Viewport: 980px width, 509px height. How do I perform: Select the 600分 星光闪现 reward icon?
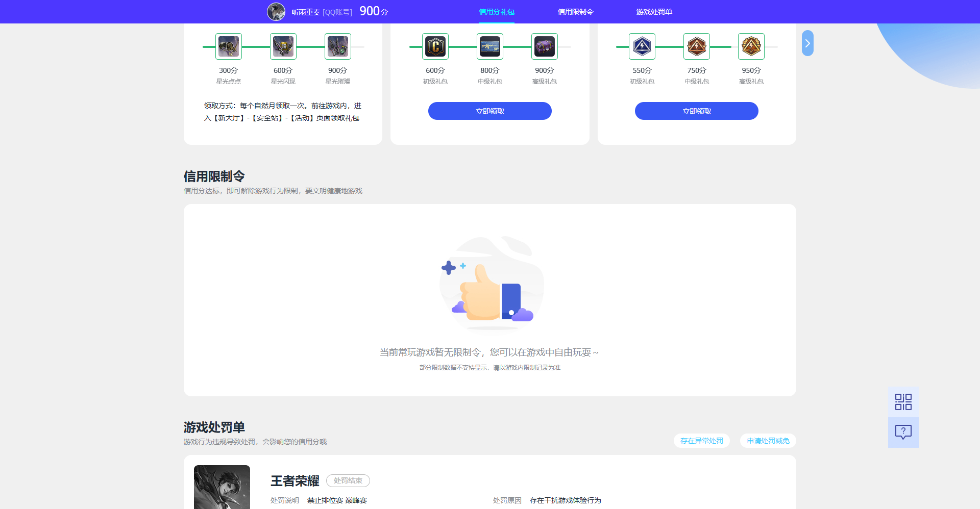tap(283, 46)
